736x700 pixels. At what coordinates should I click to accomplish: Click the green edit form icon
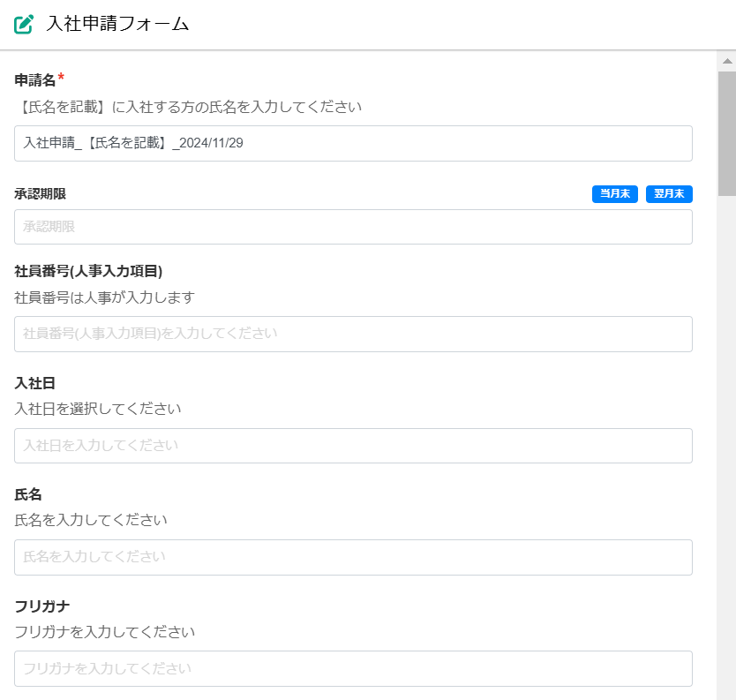pyautogui.click(x=24, y=24)
